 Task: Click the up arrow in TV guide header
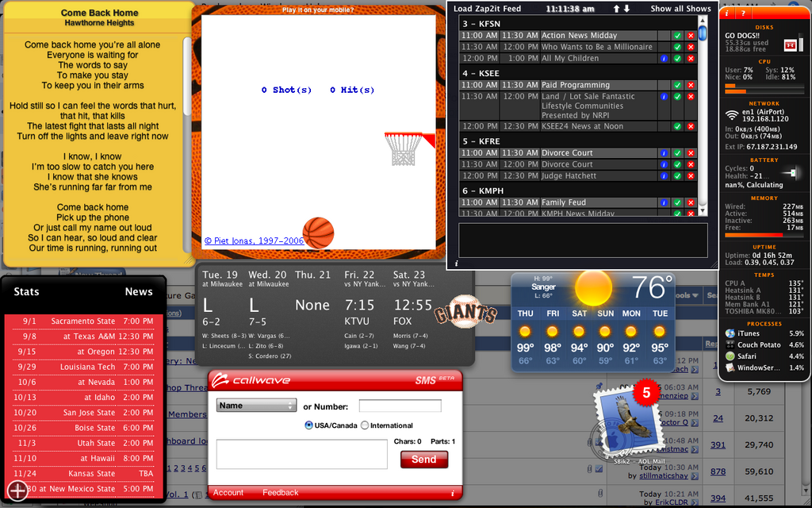(x=616, y=9)
